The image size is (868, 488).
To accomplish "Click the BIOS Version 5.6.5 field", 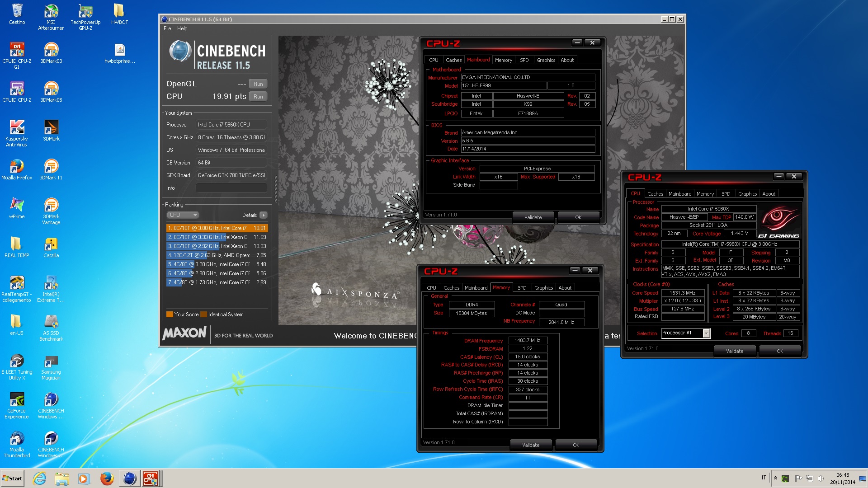I will 528,141.
